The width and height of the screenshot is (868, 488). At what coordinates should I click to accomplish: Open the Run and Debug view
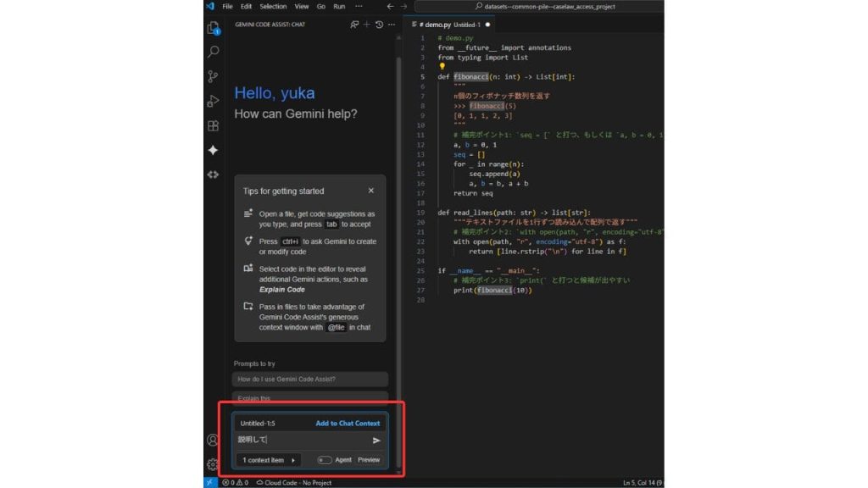click(x=213, y=102)
